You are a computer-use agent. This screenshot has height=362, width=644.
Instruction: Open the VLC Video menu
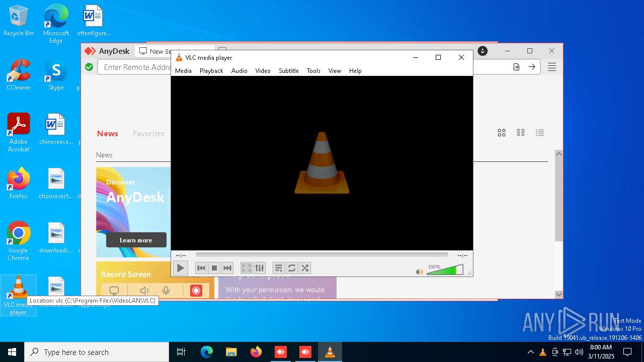[263, 71]
